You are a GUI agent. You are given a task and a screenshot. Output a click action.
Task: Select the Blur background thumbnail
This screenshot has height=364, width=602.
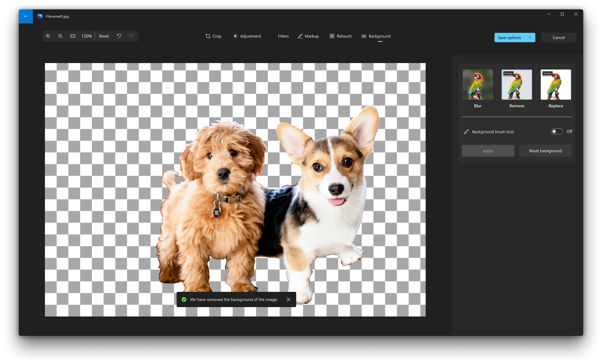[478, 84]
